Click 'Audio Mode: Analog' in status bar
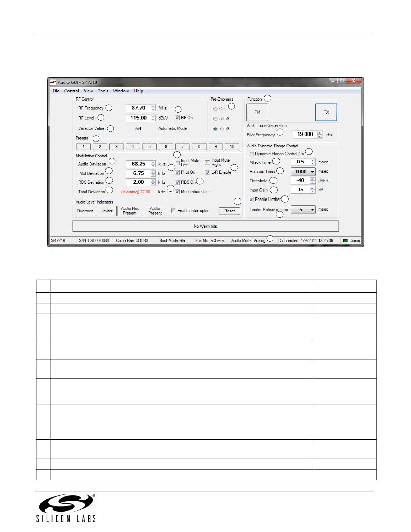Viewport: 411px width, 532px height. pyautogui.click(x=248, y=240)
